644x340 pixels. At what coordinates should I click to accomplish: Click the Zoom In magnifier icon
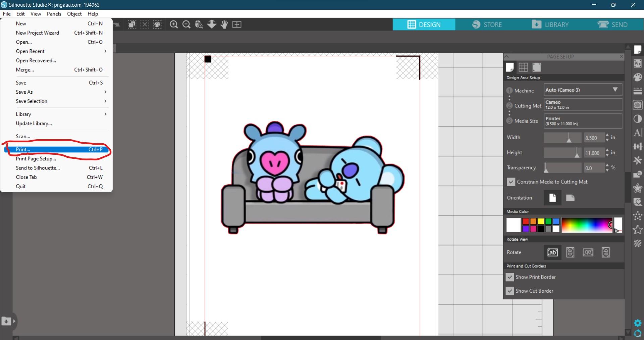[x=174, y=24]
